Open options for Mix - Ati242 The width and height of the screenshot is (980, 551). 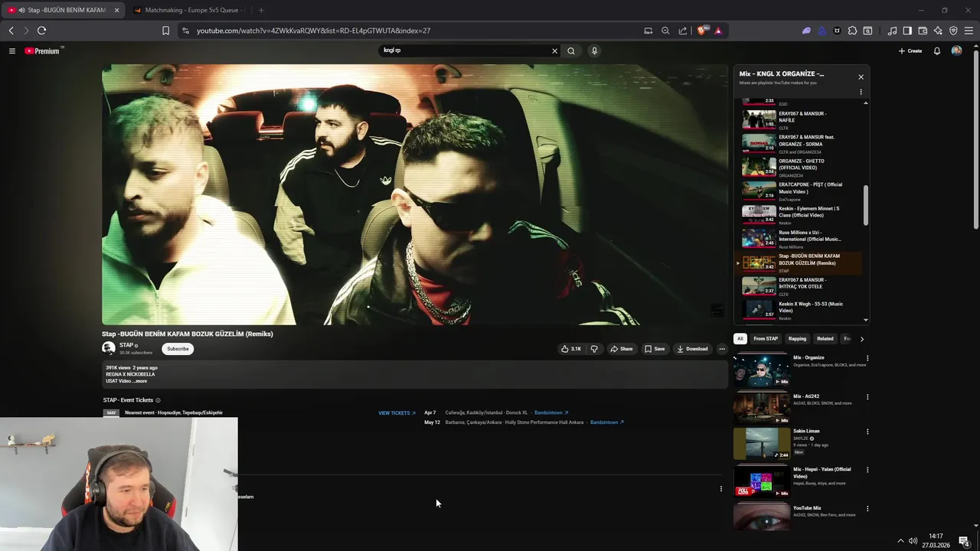(867, 397)
